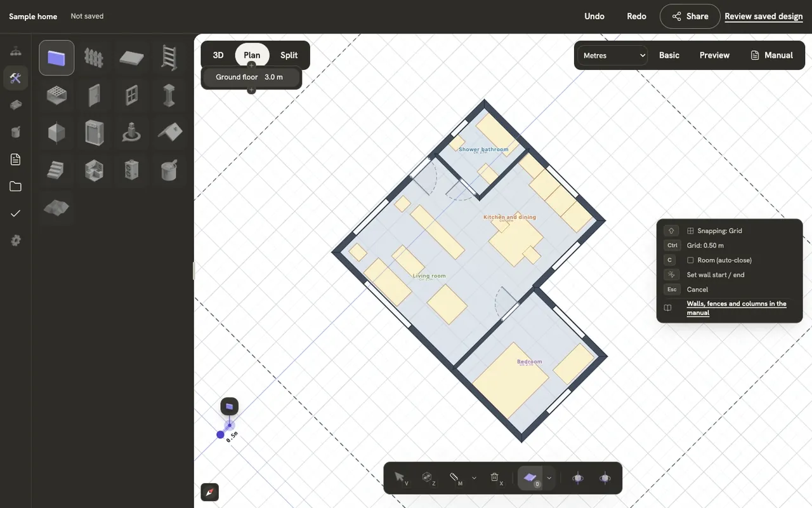Switch to 3D view tab
Screen dimensions: 812x508
pos(218,55)
